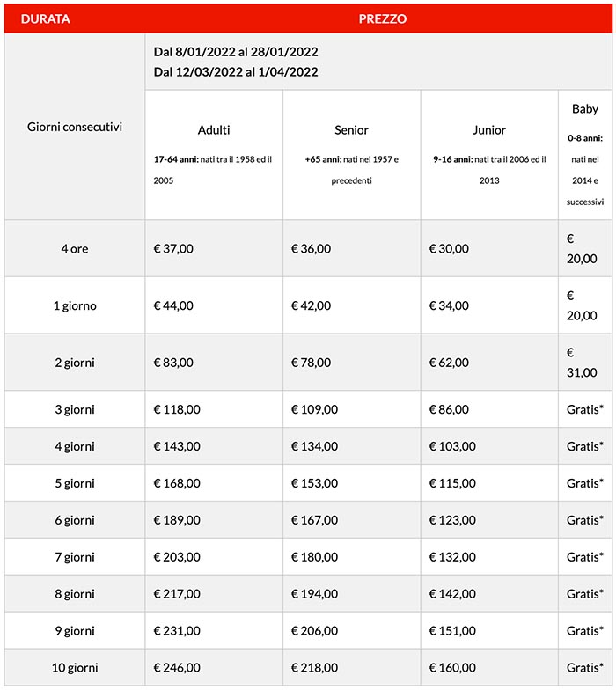Click Gratis* in the 3 giorni row
616x690 pixels.
pos(585,410)
